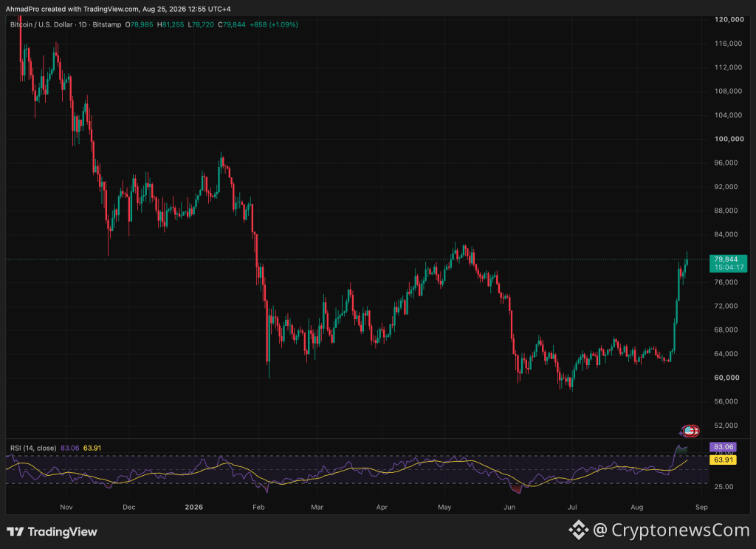The width and height of the screenshot is (756, 549).
Task: Click the 2026 year label on time axis
Action: (194, 507)
